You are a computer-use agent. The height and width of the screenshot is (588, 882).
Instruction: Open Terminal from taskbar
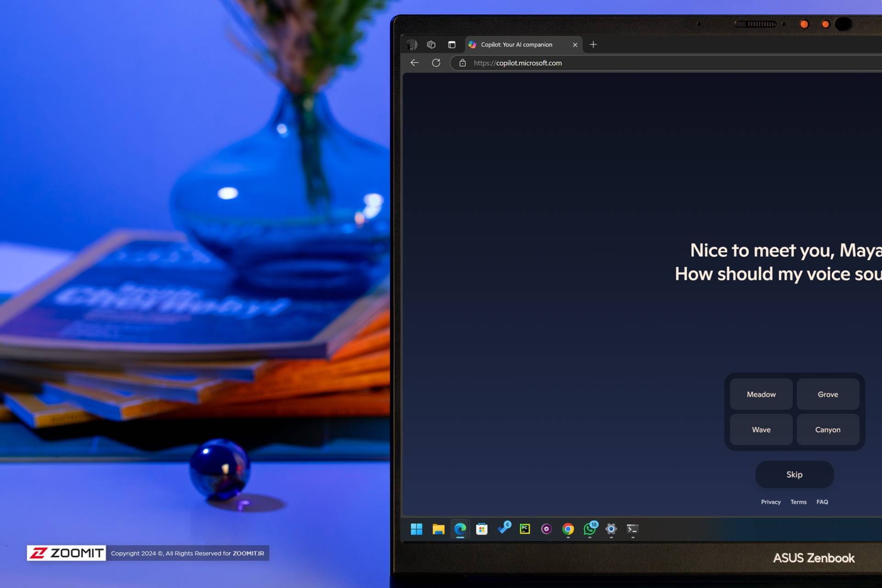632,529
